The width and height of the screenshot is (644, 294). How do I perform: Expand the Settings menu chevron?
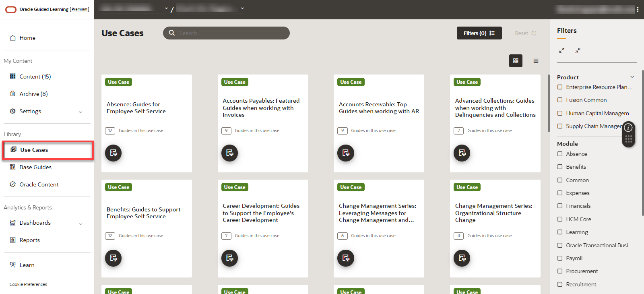(80, 112)
